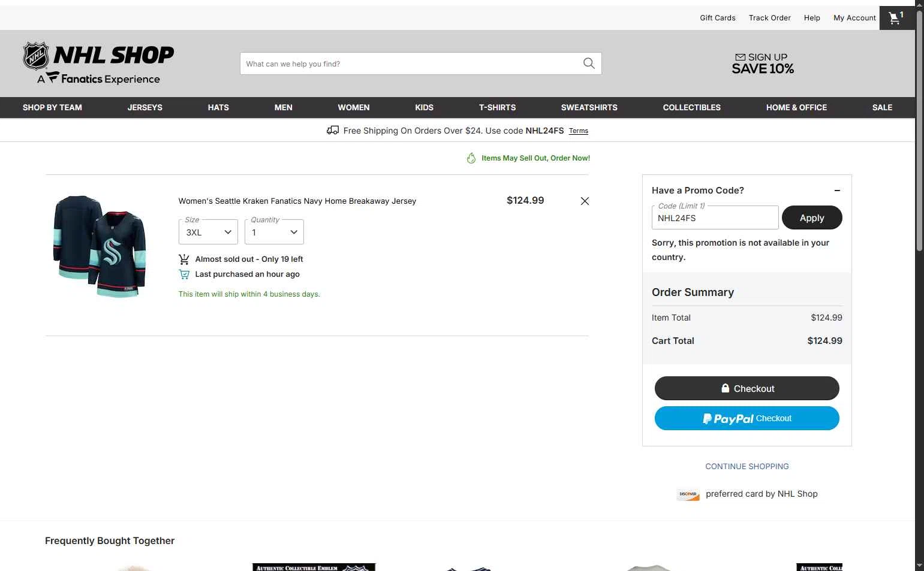924x571 pixels.
Task: Click the almost sold out cart icon
Action: (x=184, y=259)
